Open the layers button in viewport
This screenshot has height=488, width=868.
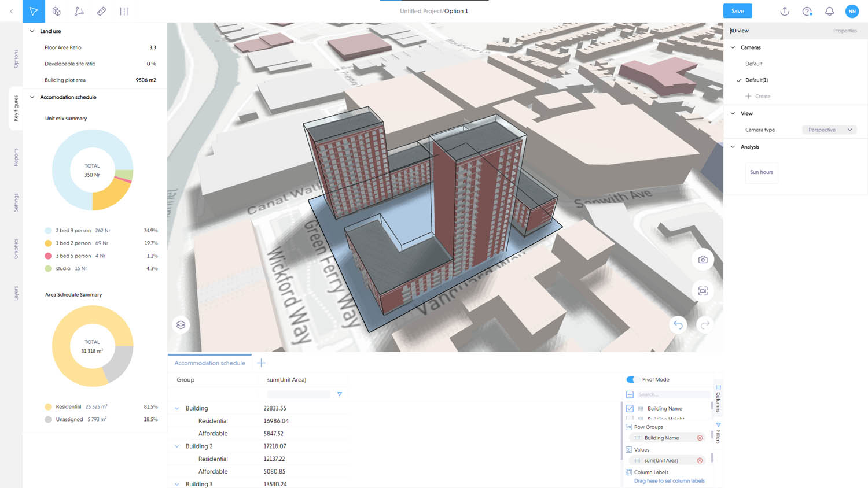click(181, 325)
